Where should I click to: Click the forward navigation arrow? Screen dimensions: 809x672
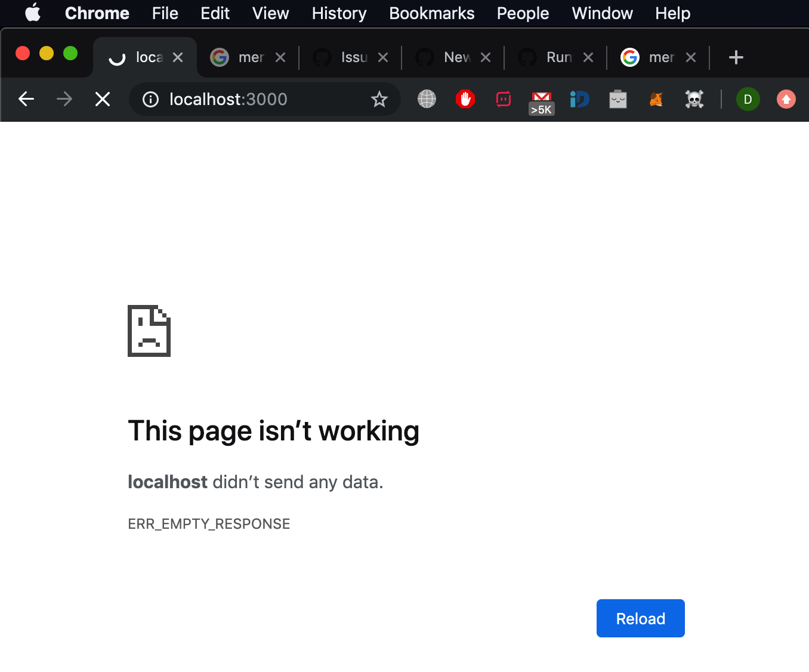[64, 99]
